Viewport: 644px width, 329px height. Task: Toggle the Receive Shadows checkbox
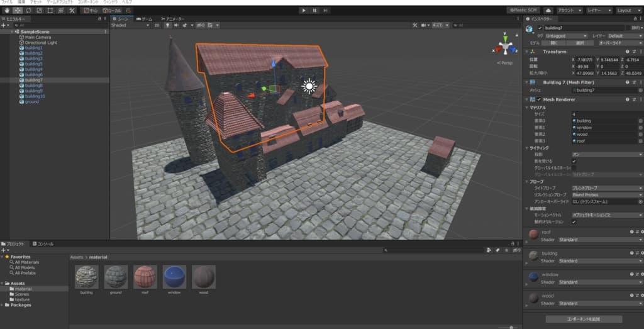574,161
